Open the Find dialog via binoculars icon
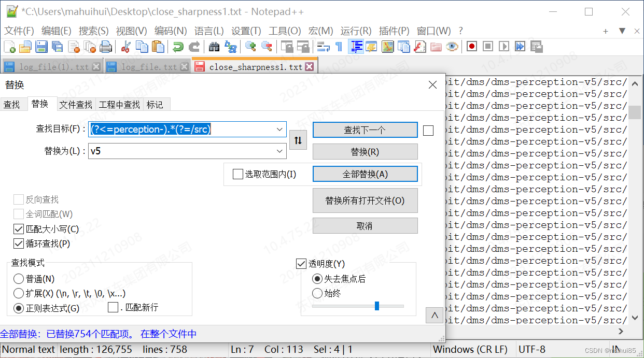Screen dimensions: 644x358 (214, 47)
